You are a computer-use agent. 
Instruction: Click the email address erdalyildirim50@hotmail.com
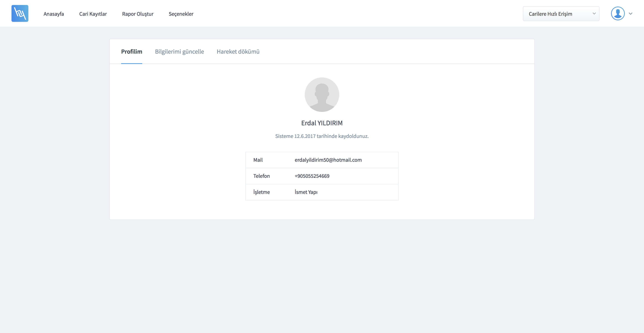point(328,160)
